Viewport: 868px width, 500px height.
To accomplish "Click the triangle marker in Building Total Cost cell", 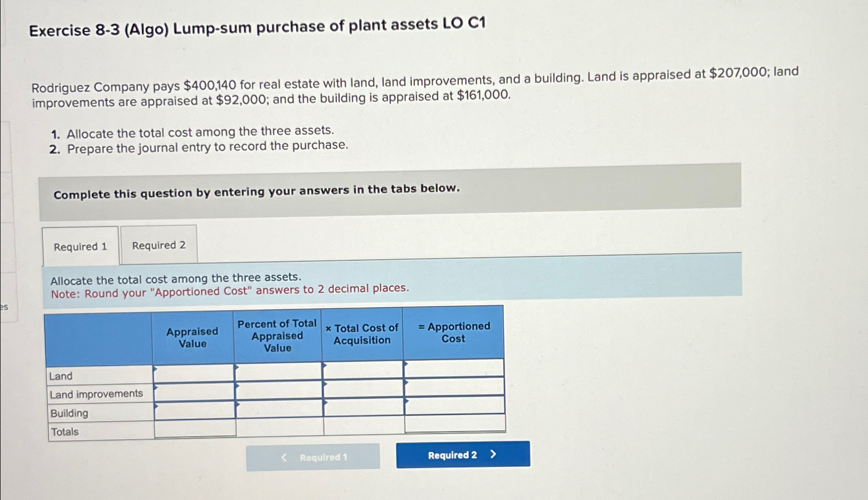I will 325,405.
